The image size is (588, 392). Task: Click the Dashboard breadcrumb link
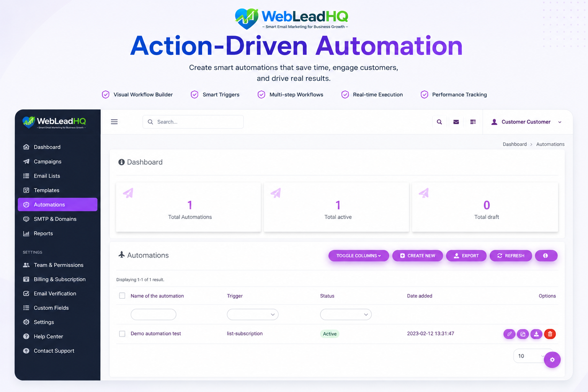click(514, 144)
